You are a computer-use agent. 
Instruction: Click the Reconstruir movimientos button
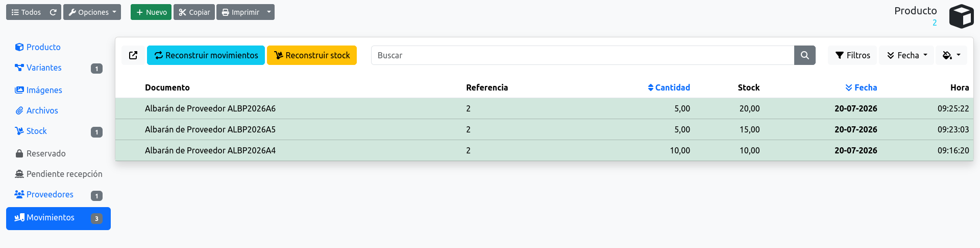(206, 55)
